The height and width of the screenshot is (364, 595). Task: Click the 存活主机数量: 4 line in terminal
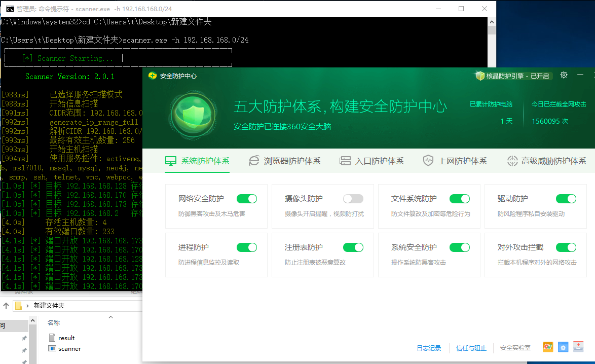point(76,223)
